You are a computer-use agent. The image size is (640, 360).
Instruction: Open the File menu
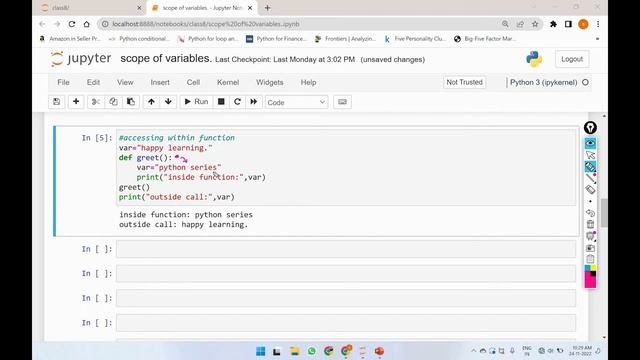(63, 82)
